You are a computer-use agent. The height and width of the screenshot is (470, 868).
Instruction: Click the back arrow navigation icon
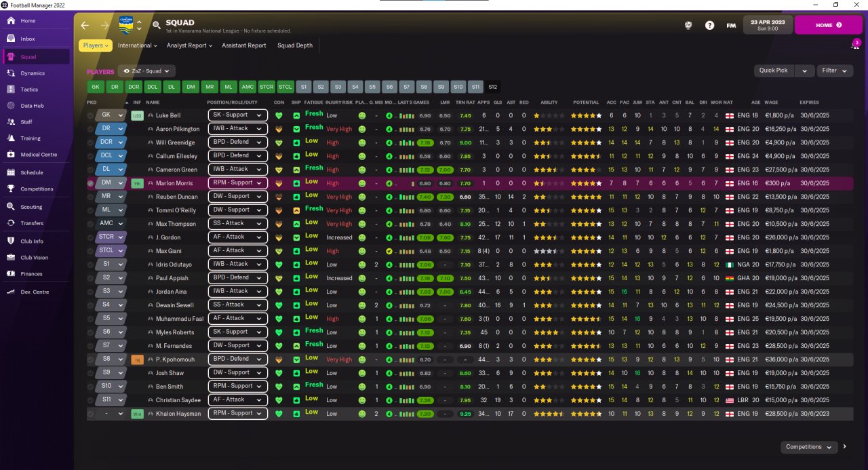click(x=85, y=25)
